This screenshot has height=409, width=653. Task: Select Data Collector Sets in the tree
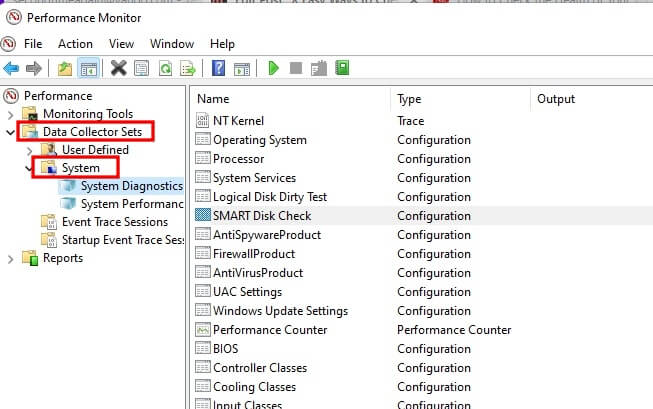point(92,132)
